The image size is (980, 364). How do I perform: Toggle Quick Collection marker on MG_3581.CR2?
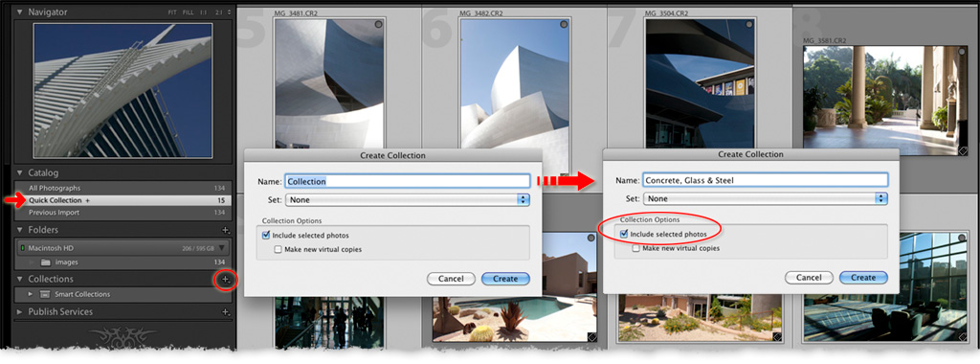(963, 52)
